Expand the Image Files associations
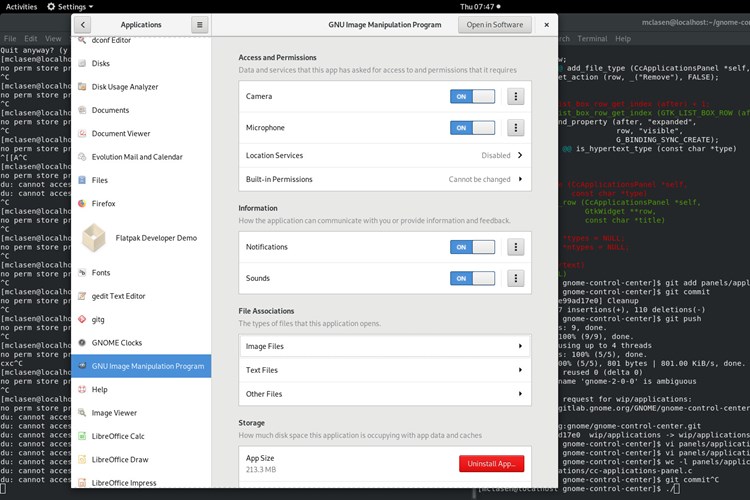 pos(520,346)
